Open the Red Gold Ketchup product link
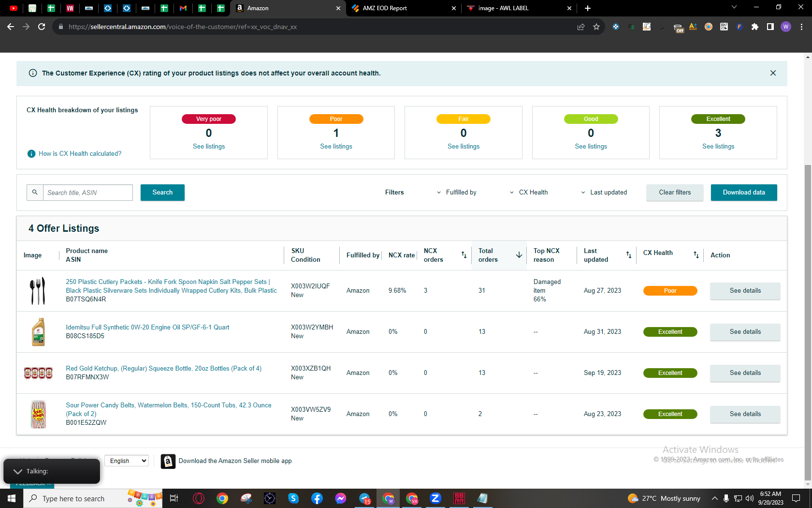812x508 pixels. [163, 369]
